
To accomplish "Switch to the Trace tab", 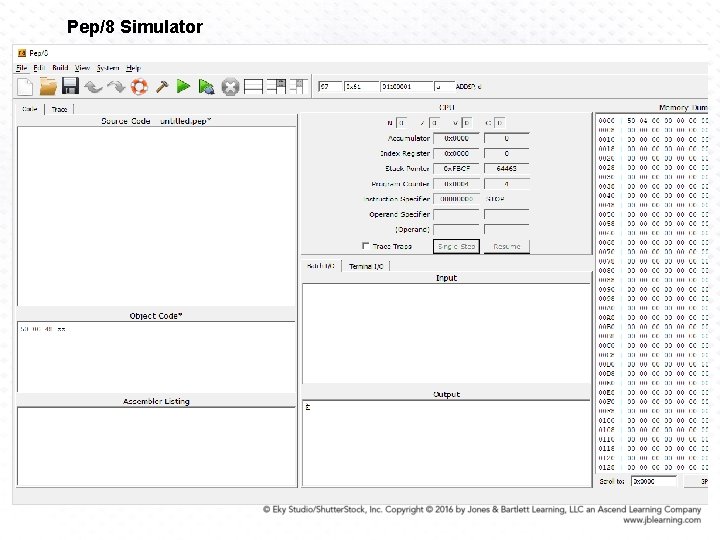I will pyautogui.click(x=59, y=109).
